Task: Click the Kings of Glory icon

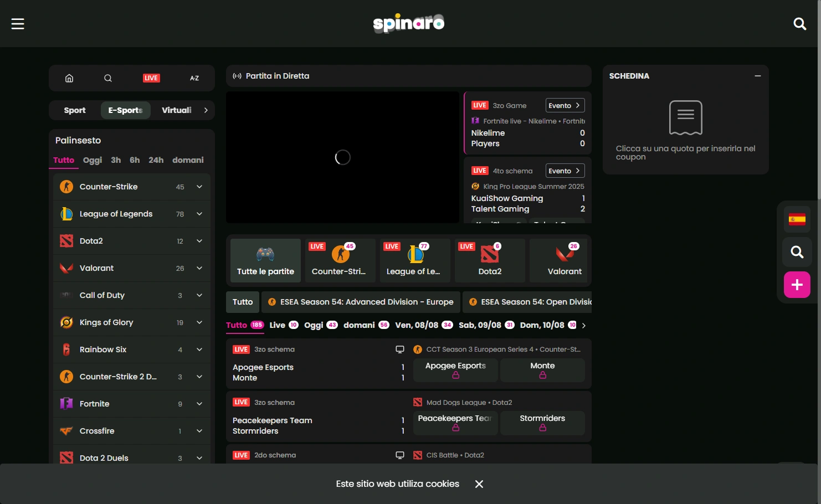Action: 66,322
